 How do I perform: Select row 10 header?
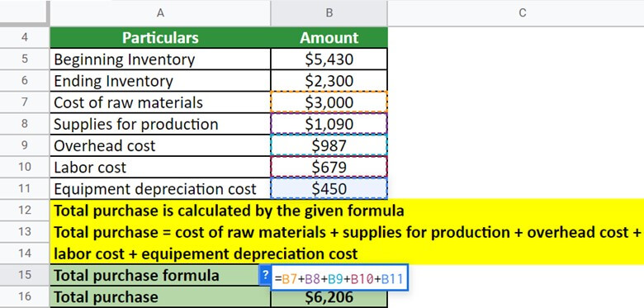25,167
